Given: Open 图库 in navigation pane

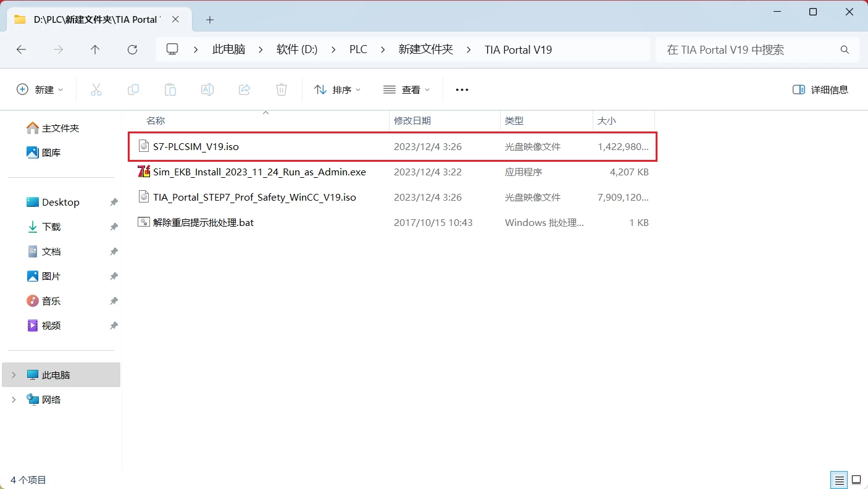Looking at the screenshot, I should pyautogui.click(x=51, y=153).
